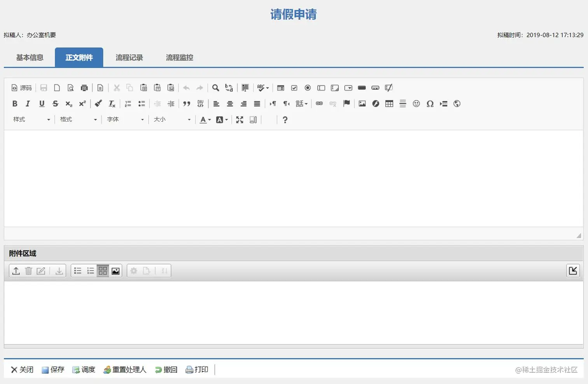The image size is (588, 384).
Task: Insert a special character (Omega)
Action: 430,104
